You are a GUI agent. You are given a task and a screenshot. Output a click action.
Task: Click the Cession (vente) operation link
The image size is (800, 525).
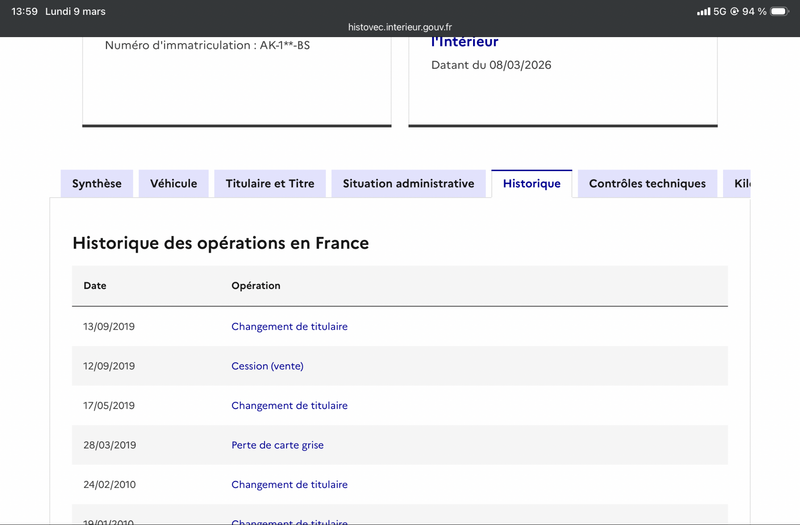[x=267, y=366]
